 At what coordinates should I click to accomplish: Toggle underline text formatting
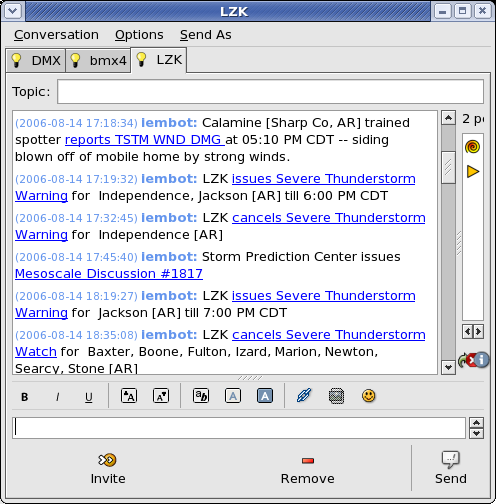(89, 397)
